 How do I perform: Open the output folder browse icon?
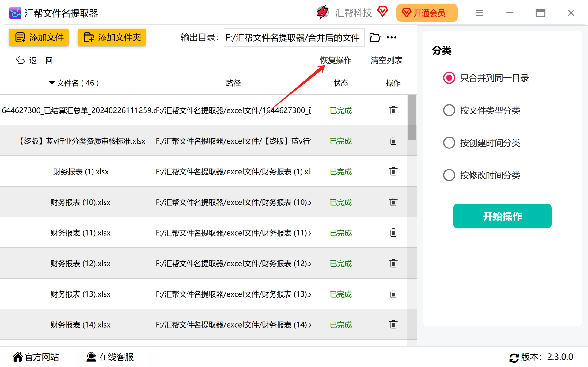pos(375,37)
